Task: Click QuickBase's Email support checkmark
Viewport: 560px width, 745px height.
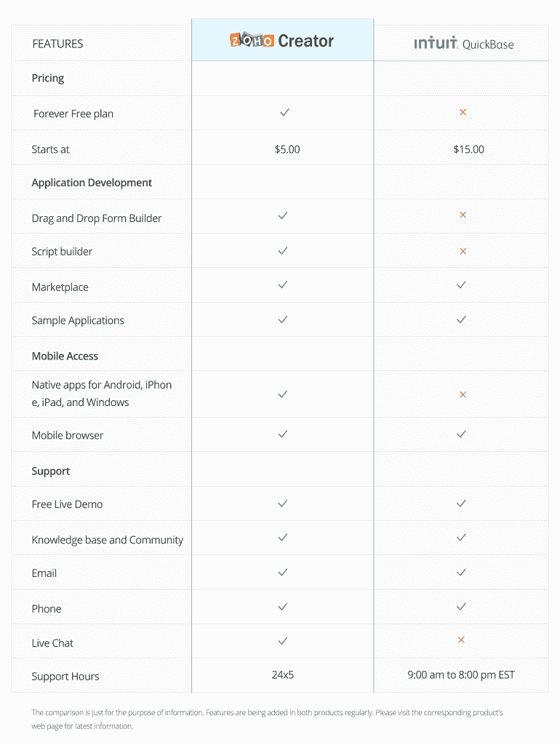Action: tap(461, 573)
